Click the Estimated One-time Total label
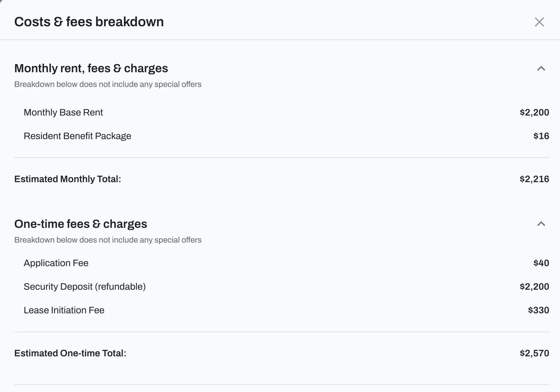Image resolution: width=560 pixels, height=392 pixels. point(71,353)
